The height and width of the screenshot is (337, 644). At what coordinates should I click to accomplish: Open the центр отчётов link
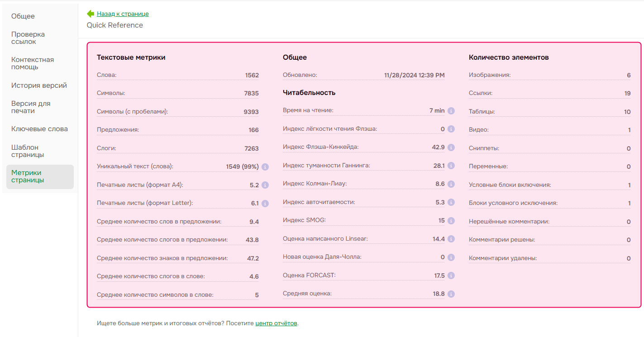[276, 323]
